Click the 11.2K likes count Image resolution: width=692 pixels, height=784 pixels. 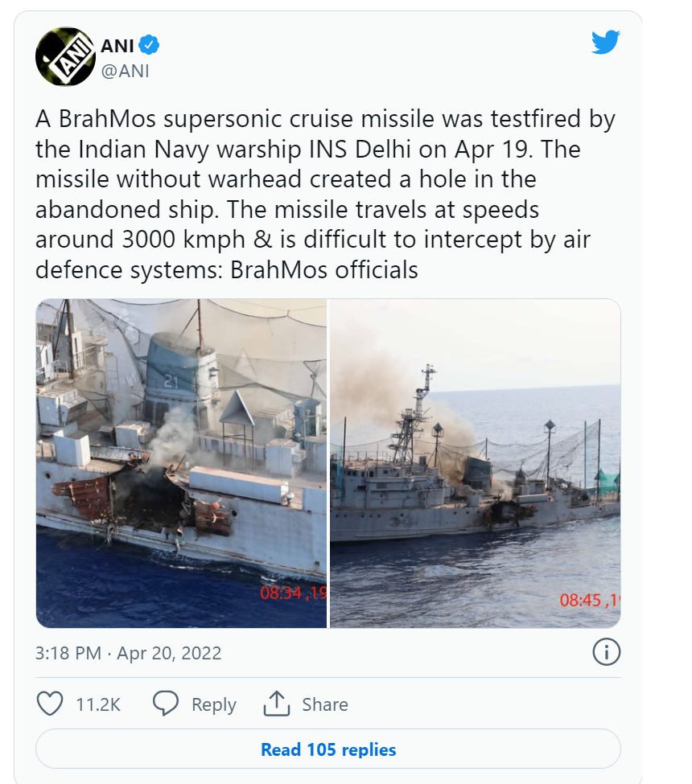[98, 704]
